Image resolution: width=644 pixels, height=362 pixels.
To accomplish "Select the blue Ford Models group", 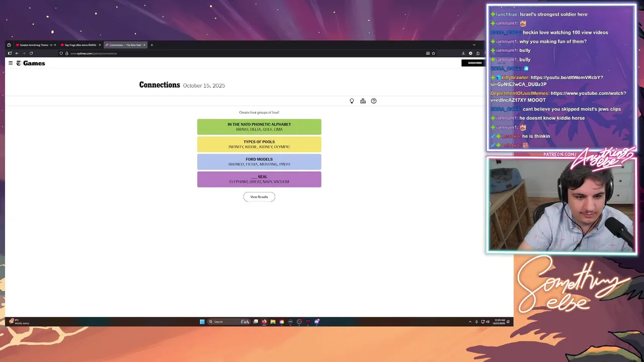I will coord(259,162).
